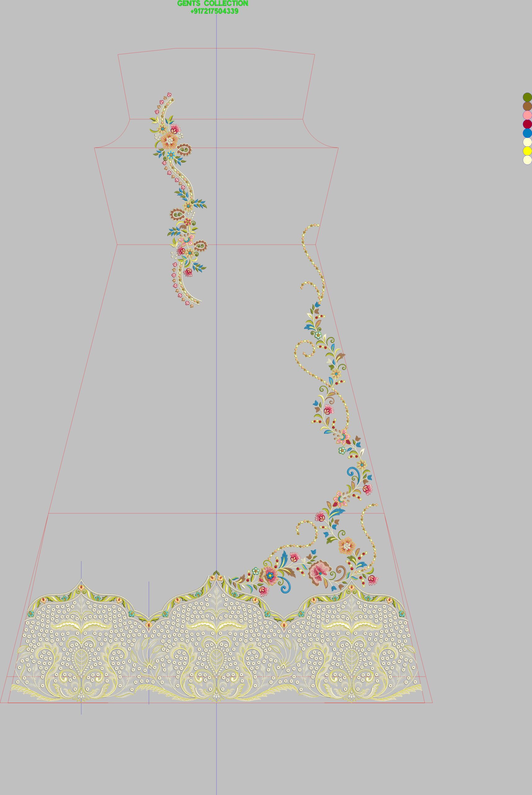Screen dimensions: 532x795
Task: Click the topmost brown paisley in bodice motif
Action: coord(184,149)
